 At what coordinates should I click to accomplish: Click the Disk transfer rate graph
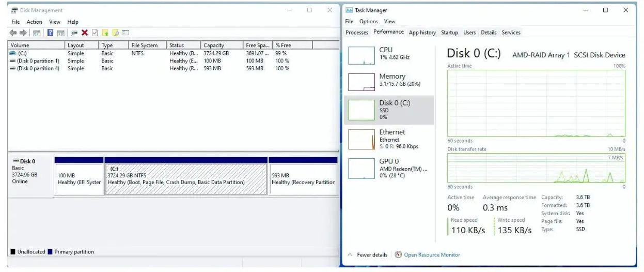point(536,168)
